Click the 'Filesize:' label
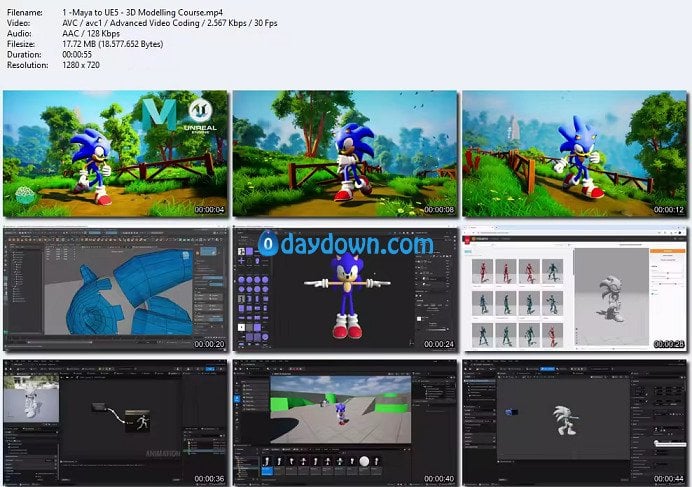This screenshot has width=692, height=487. pyautogui.click(x=21, y=44)
